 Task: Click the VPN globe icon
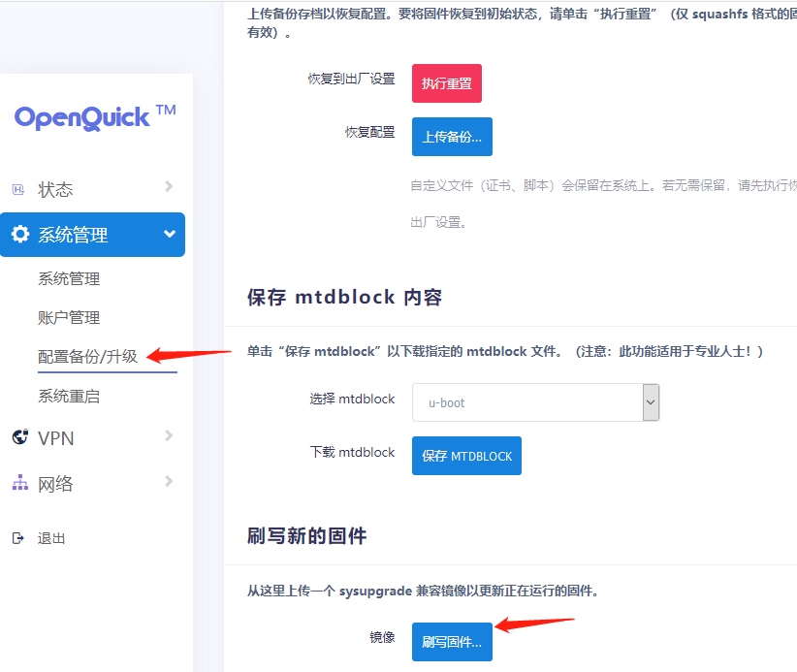[19, 438]
